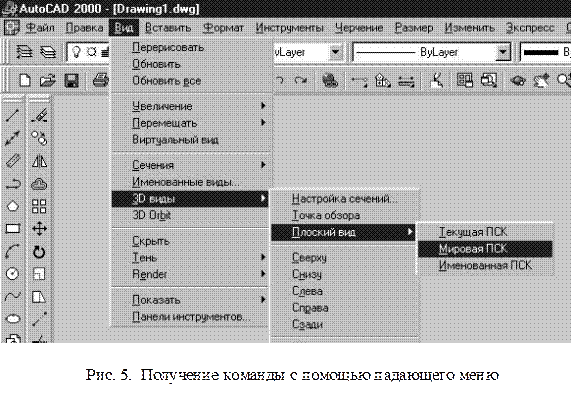The width and height of the screenshot is (582, 412).
Task: Choose Перерисовать in the View menu
Action: [x=192, y=48]
